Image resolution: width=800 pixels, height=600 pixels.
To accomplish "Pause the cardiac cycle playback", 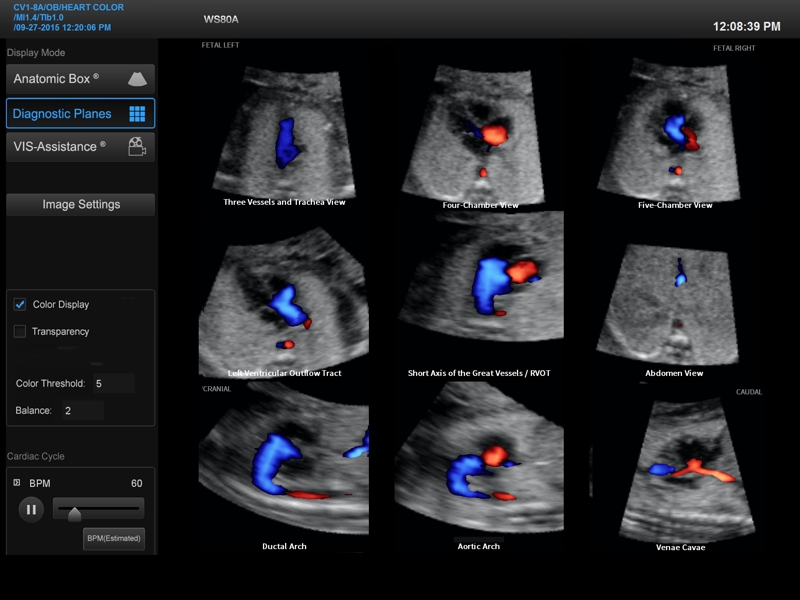I will tap(31, 510).
